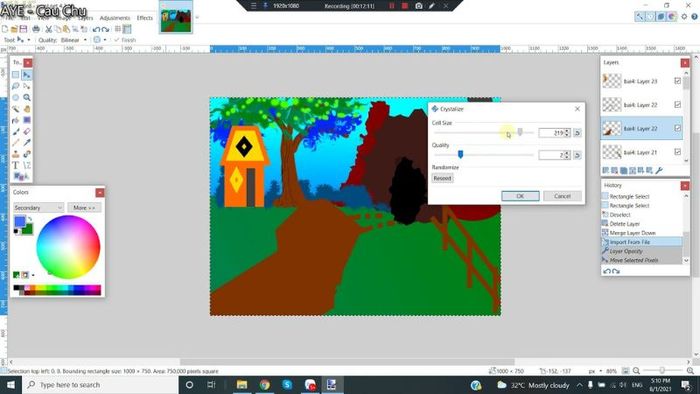
Task: Open Layer Properties wrench icon
Action: click(x=659, y=170)
